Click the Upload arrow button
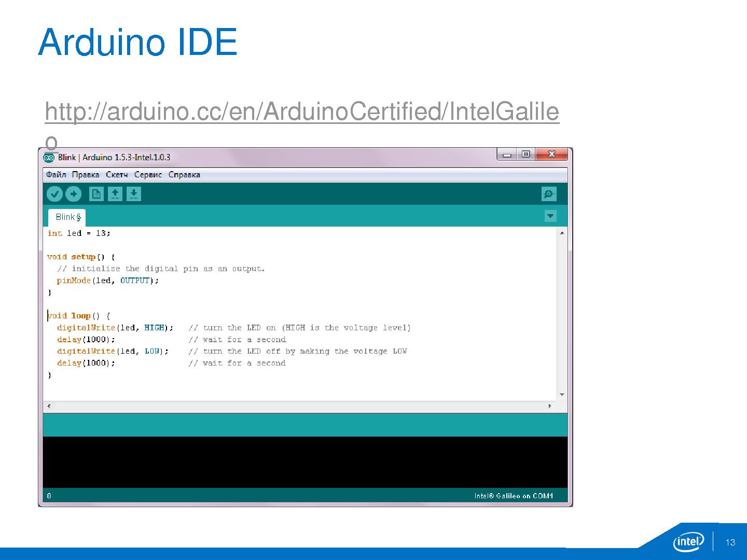 (x=73, y=194)
